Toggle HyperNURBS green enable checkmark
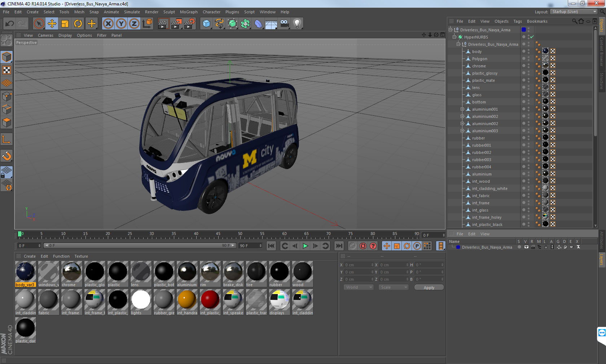This screenshot has height=364, width=606. coord(532,37)
